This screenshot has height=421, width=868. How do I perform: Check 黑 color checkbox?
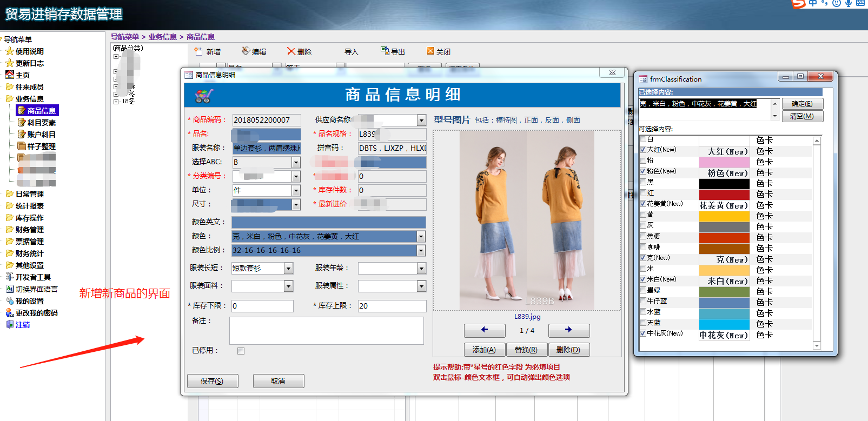(643, 182)
